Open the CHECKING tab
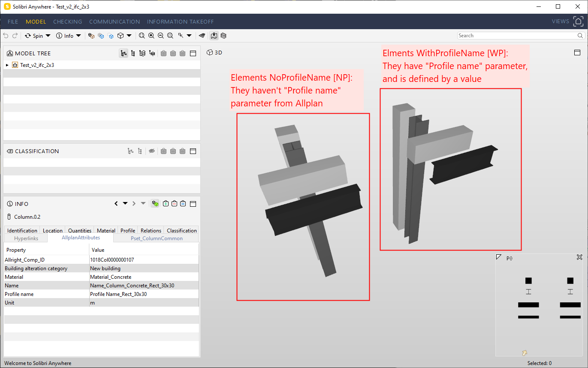The image size is (588, 368). (68, 21)
